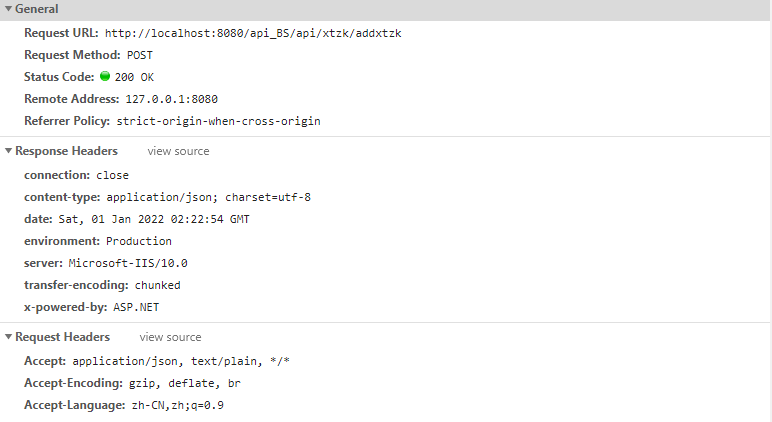Click the Response Headers section title
772x422 pixels.
coord(66,151)
